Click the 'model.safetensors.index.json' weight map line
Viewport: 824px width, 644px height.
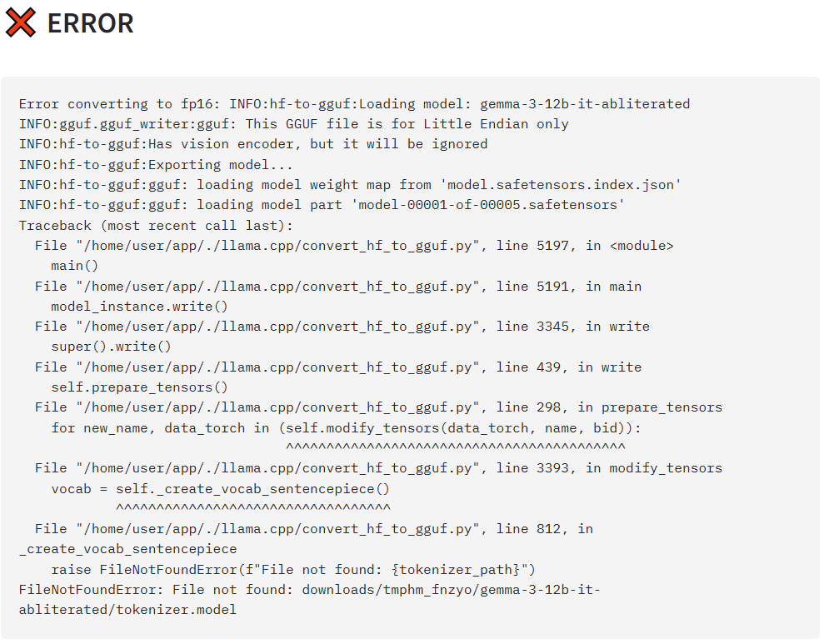350,185
